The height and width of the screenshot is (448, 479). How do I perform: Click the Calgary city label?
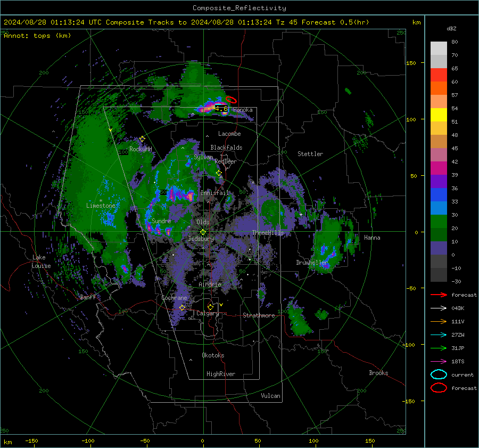coord(208,313)
